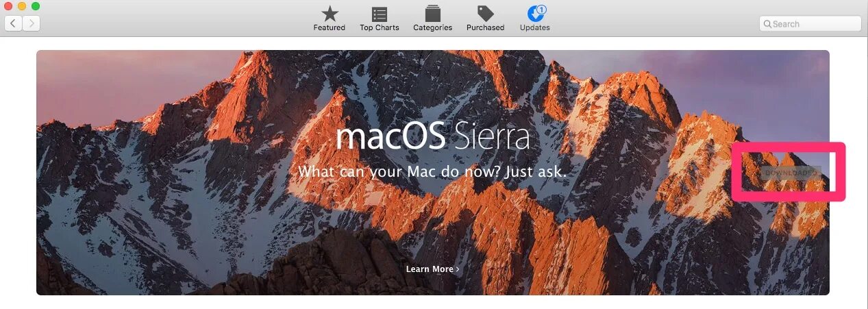Close the App Store window
868x309 pixels.
coord(8,6)
